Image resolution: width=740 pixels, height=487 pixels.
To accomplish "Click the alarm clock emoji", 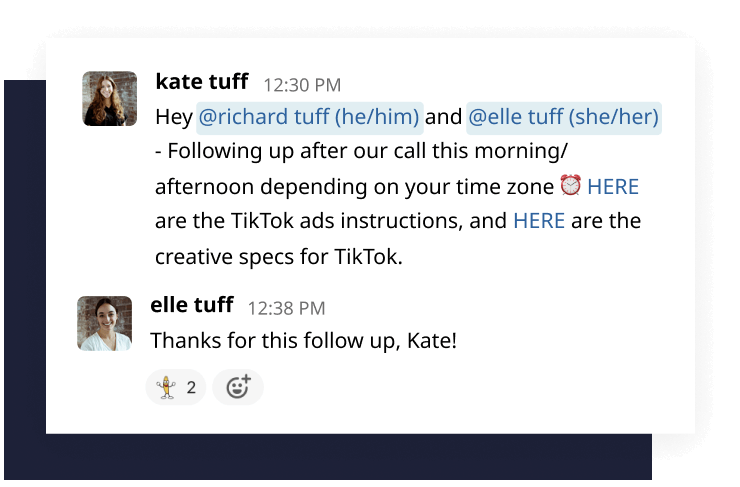I will [571, 185].
